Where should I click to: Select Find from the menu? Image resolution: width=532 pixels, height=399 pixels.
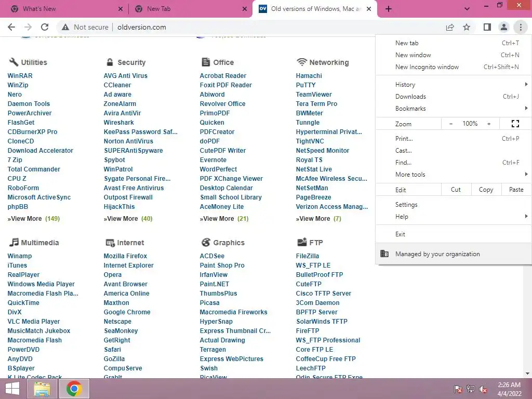tap(454, 163)
